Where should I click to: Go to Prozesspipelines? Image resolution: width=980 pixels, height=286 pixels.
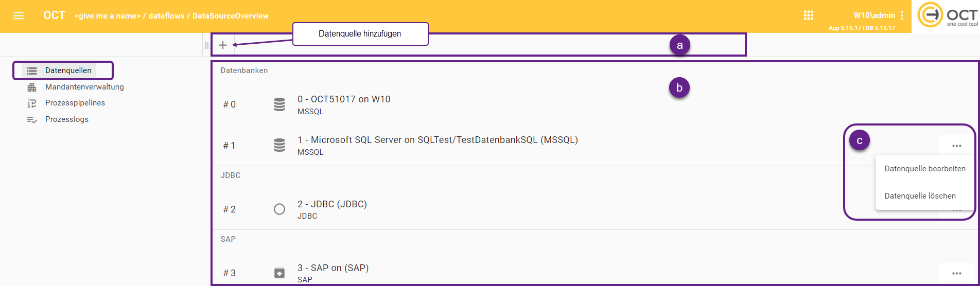[75, 103]
